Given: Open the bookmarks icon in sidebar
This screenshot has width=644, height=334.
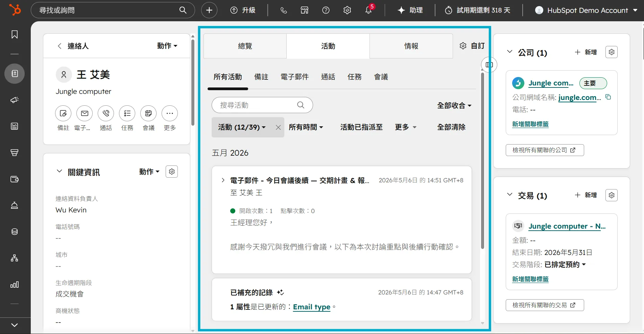Looking at the screenshot, I should (x=15, y=34).
